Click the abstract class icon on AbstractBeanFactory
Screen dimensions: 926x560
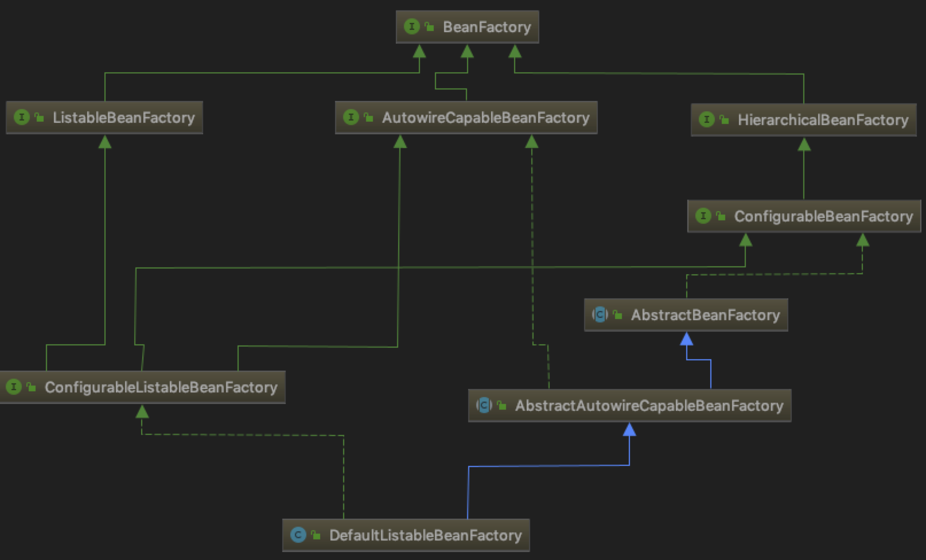(600, 314)
